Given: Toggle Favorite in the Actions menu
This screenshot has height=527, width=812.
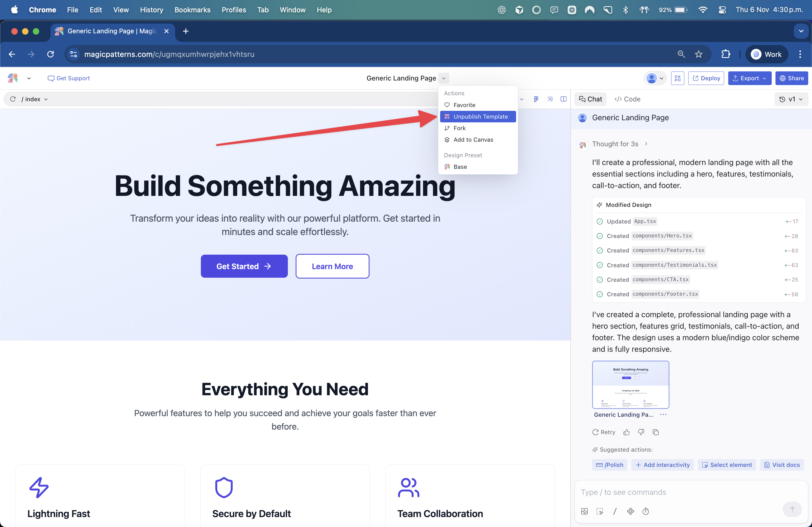Looking at the screenshot, I should pos(464,105).
